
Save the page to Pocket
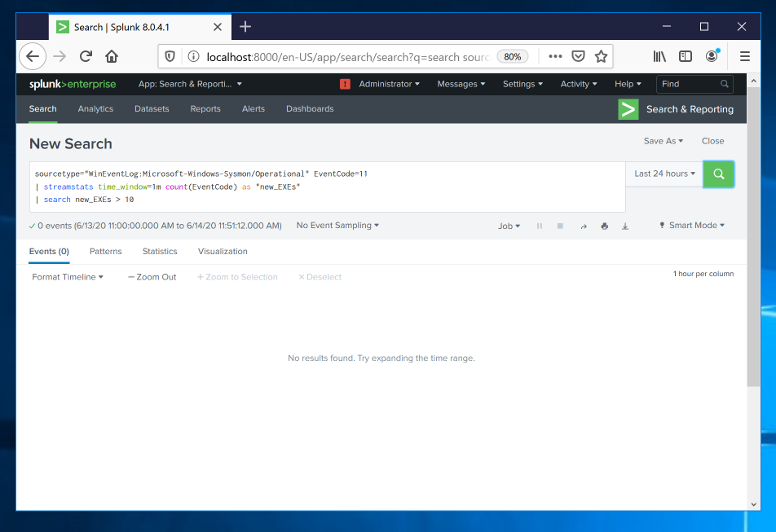pyautogui.click(x=578, y=56)
